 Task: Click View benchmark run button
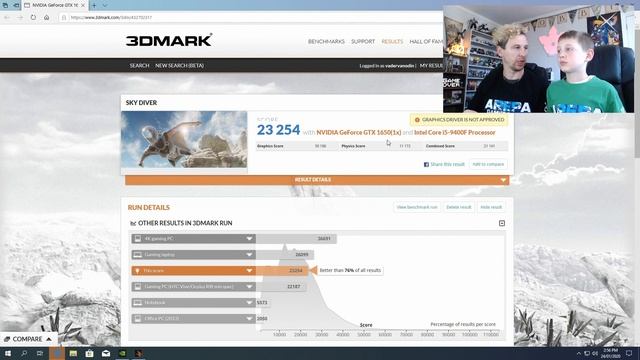417,207
